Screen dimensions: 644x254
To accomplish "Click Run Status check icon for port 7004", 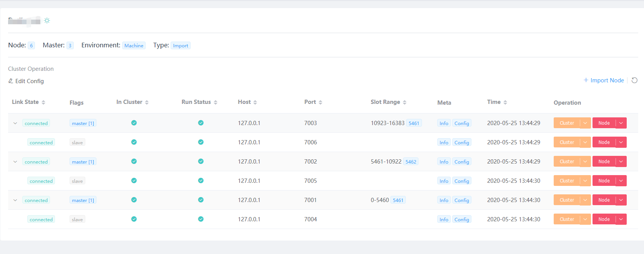I will point(201,219).
